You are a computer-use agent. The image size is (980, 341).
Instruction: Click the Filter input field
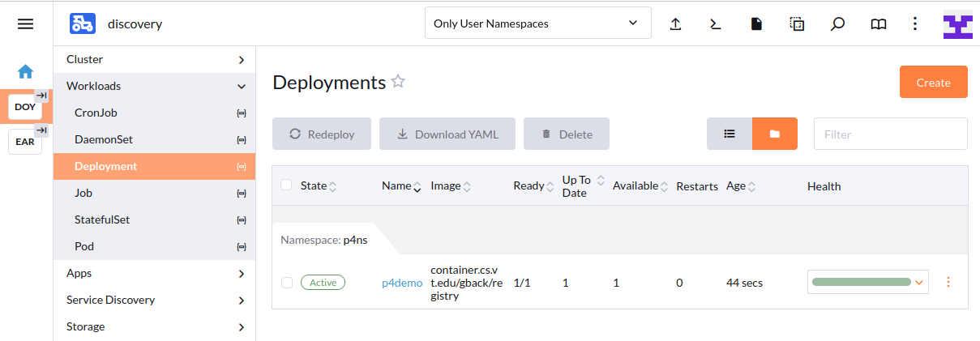[x=890, y=134]
